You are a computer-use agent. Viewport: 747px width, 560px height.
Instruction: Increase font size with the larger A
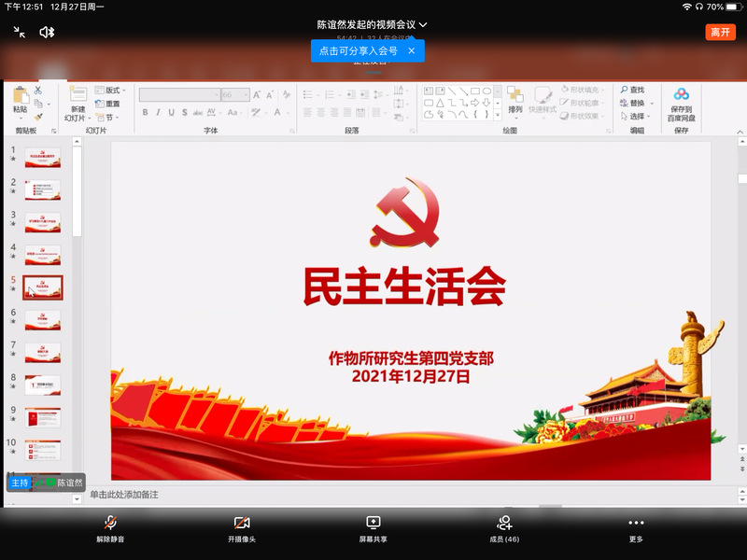pyautogui.click(x=256, y=95)
